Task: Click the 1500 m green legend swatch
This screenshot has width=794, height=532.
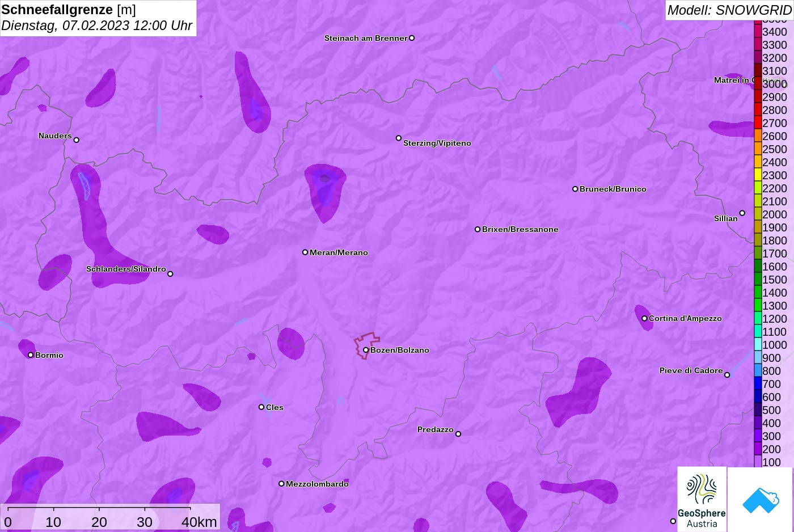Action: tap(758, 279)
